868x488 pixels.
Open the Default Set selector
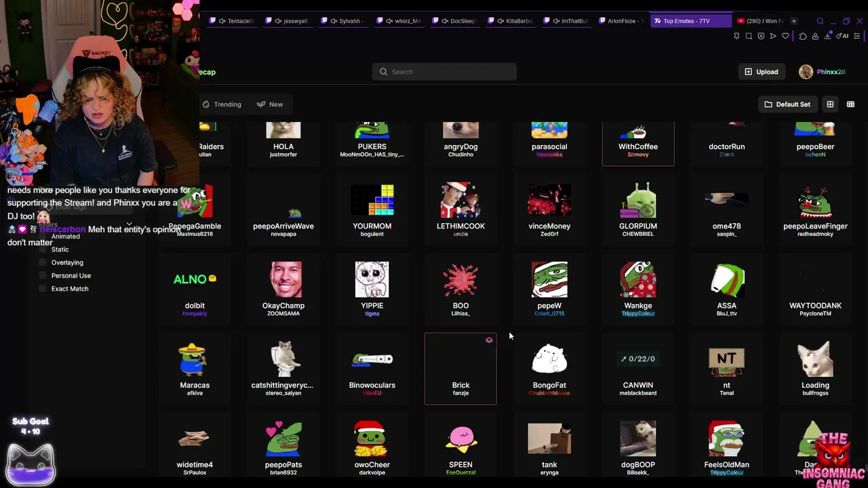point(787,104)
